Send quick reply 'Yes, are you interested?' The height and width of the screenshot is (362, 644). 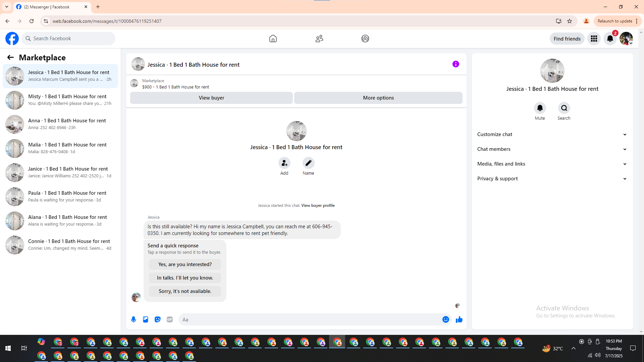coord(185,264)
